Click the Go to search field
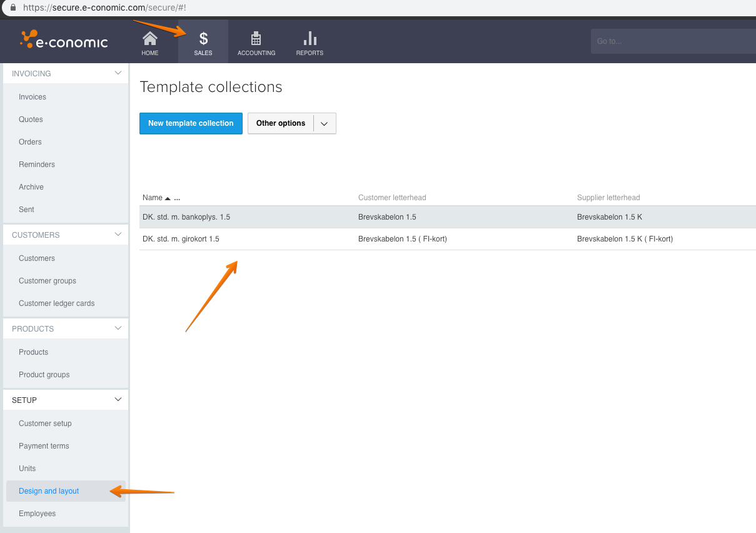This screenshot has height=533, width=756. (x=672, y=41)
